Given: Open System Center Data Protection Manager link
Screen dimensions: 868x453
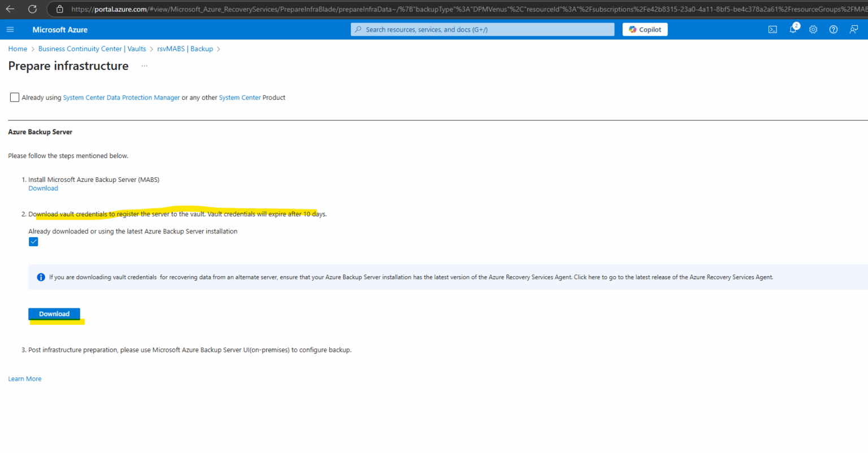Looking at the screenshot, I should point(121,98).
